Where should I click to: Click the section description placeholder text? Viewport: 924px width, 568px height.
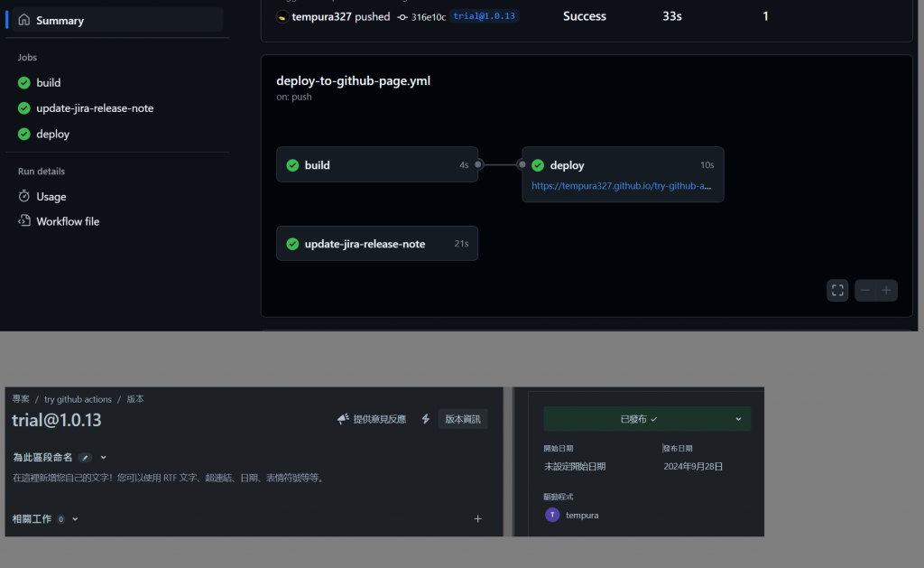169,478
